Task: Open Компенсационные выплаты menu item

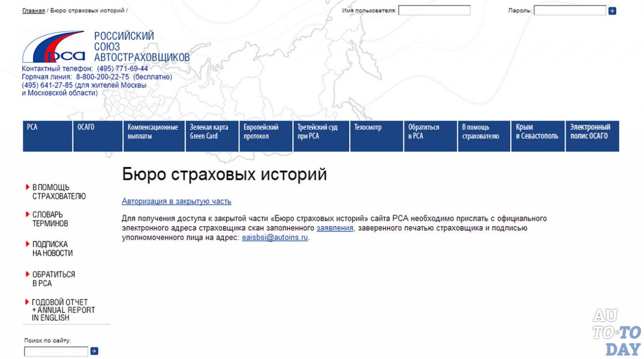Action: click(x=154, y=136)
